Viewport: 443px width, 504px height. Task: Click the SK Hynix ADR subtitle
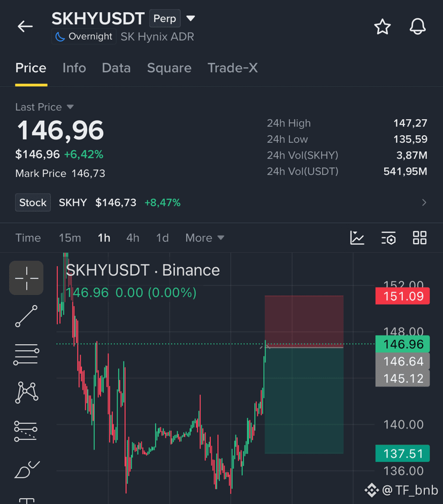point(157,37)
